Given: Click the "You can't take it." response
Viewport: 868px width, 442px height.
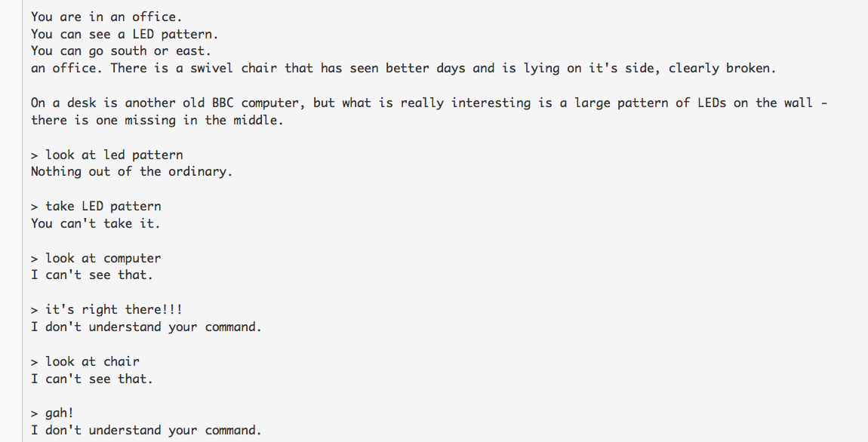Looking at the screenshot, I should 96,223.
